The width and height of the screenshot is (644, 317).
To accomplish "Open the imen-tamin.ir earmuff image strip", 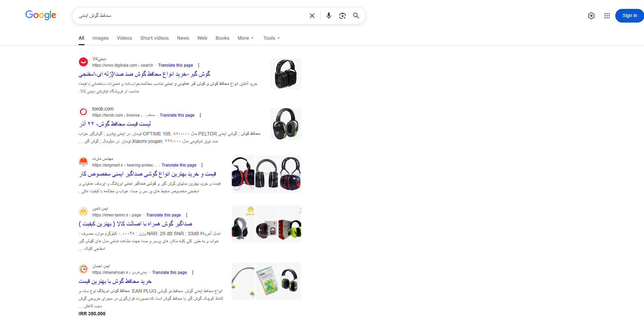I will click(x=267, y=224).
